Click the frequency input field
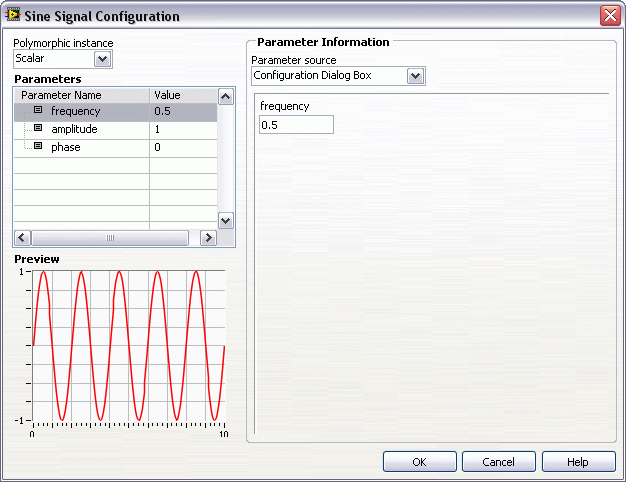626x482 pixels. (295, 125)
